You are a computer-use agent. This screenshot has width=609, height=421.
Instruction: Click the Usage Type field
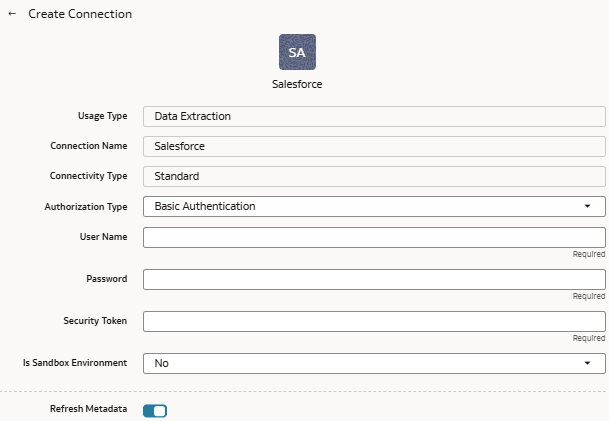[x=374, y=116]
